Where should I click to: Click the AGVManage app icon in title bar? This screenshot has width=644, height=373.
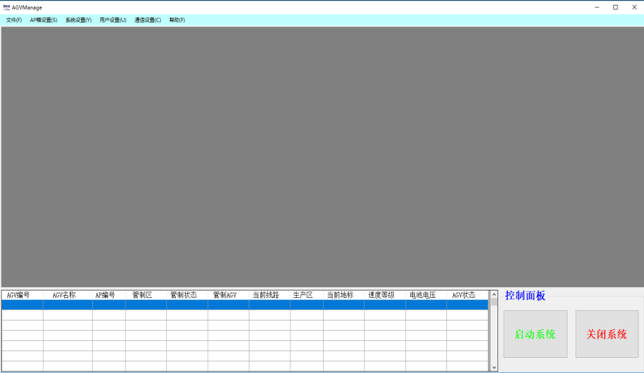(6, 7)
